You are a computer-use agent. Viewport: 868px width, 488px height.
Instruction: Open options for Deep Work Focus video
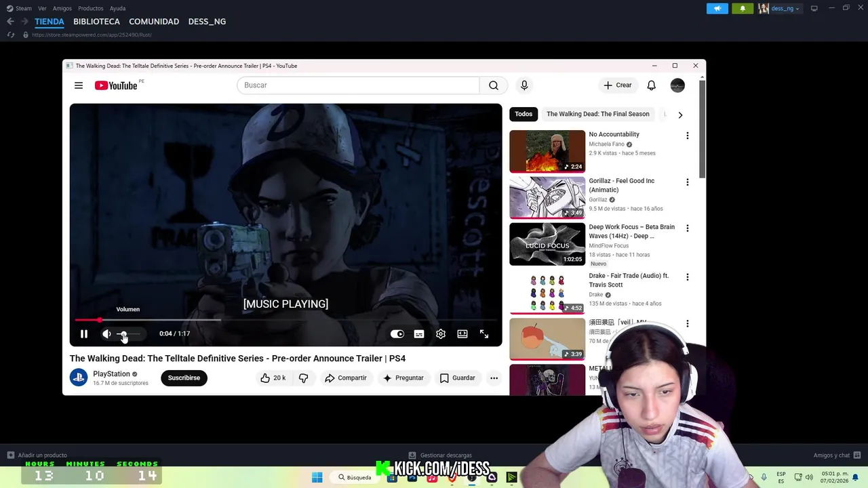(x=688, y=228)
